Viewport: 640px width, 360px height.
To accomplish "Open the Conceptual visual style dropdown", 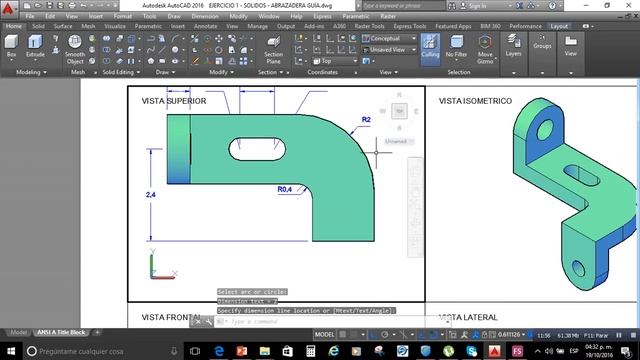I will pos(389,38).
